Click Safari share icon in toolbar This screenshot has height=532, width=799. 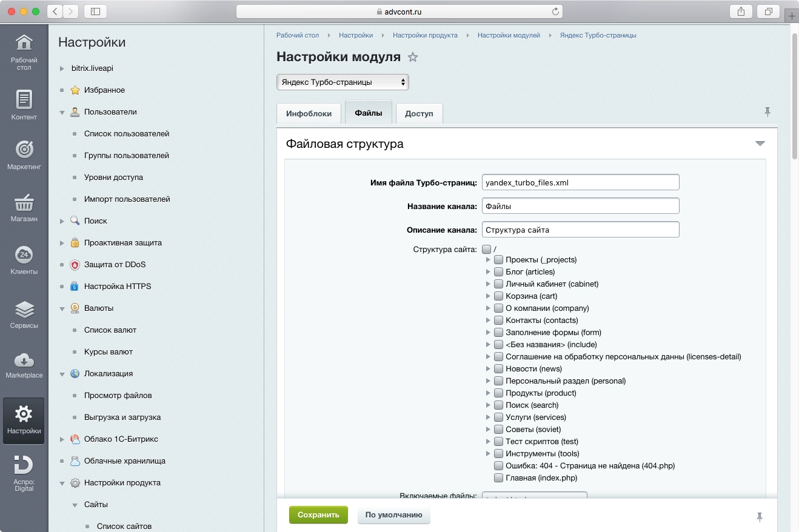pyautogui.click(x=741, y=12)
